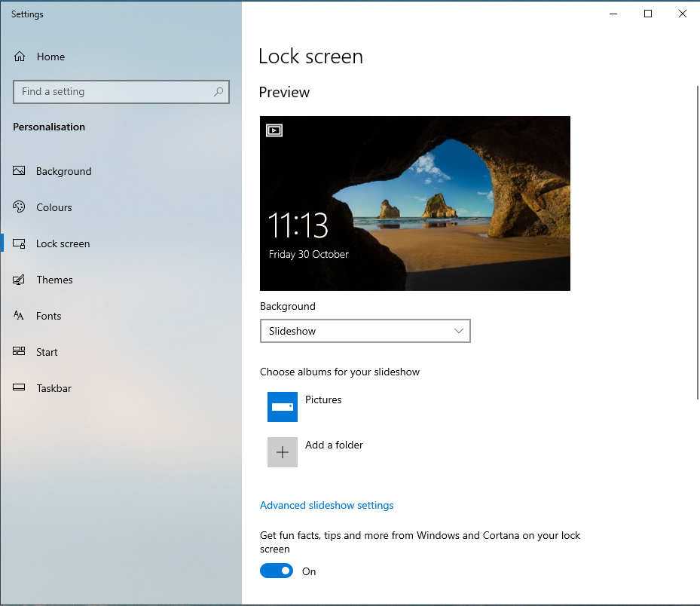Click the vertical scrollbar on the right

point(697,243)
